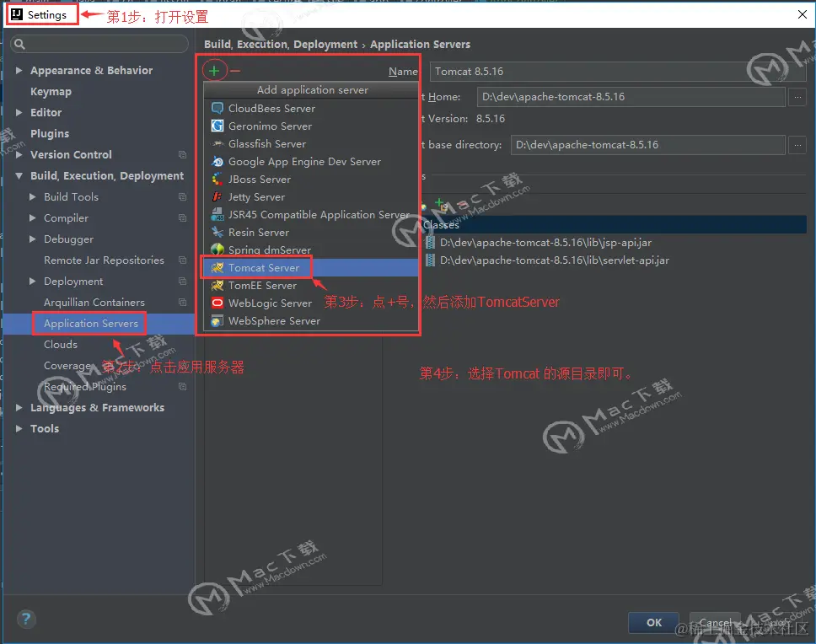Viewport: 816px width, 644px height.
Task: Click project-level icon next to Required Plugins
Action: [x=182, y=387]
